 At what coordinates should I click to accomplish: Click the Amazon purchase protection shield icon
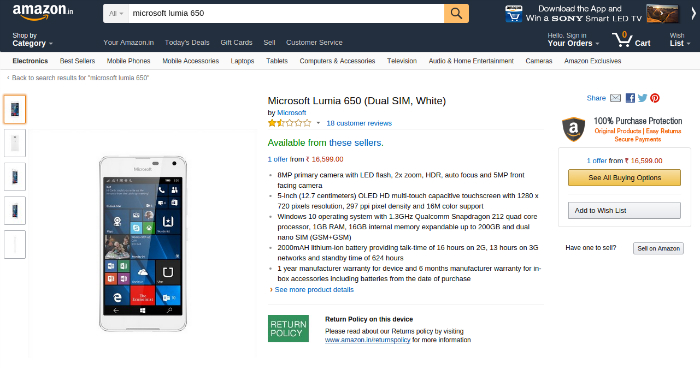pyautogui.click(x=574, y=129)
